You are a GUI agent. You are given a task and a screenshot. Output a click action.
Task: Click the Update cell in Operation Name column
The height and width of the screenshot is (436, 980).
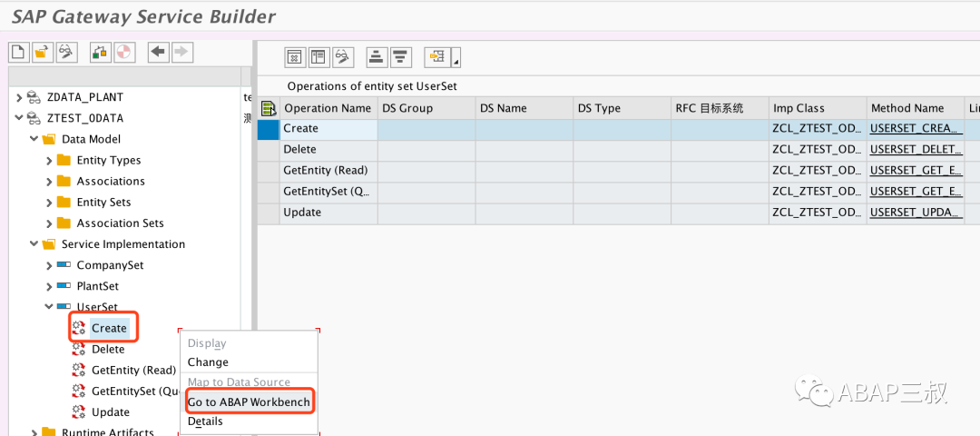coord(328,213)
